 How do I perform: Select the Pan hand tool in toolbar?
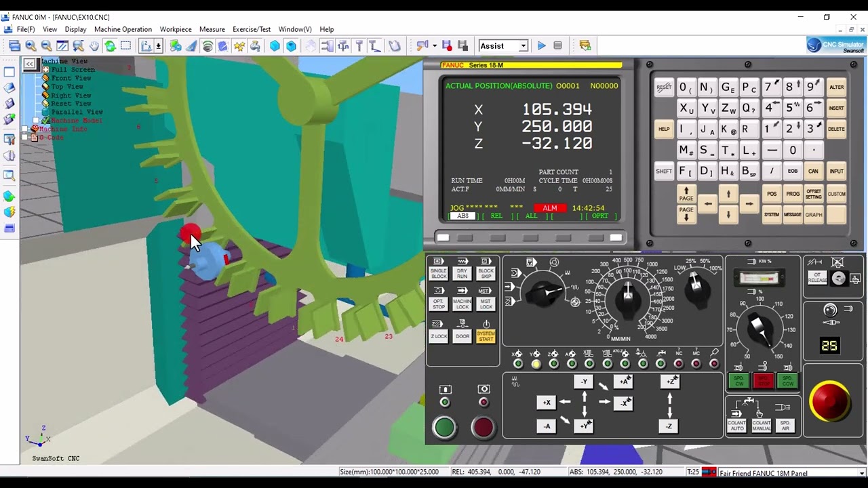(x=94, y=46)
